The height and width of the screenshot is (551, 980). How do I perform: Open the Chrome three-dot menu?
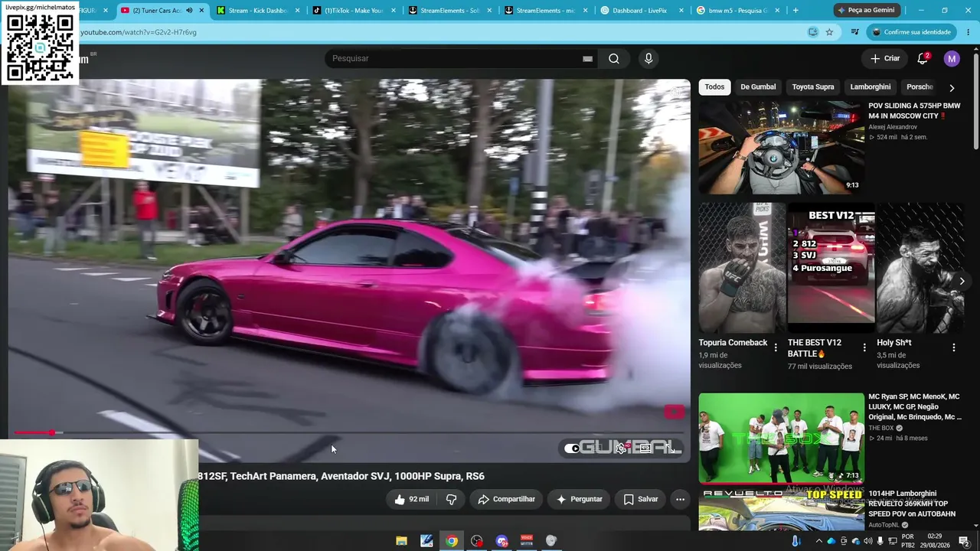(x=969, y=32)
